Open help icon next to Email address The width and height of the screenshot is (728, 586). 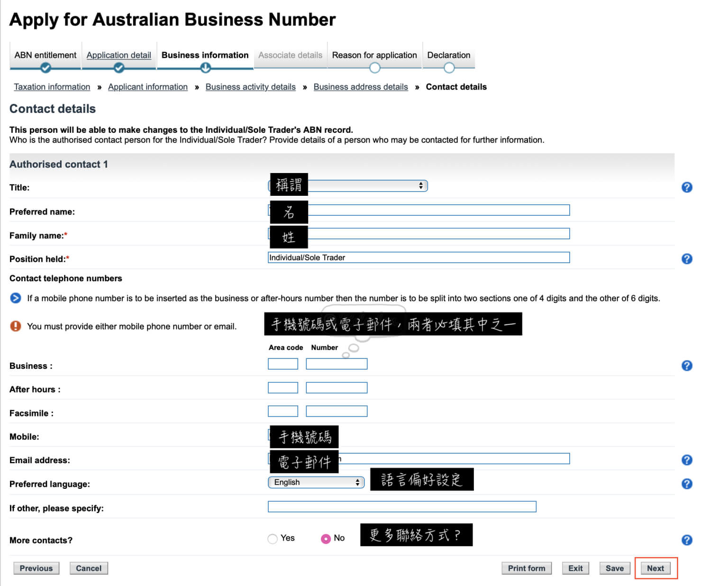tap(686, 460)
